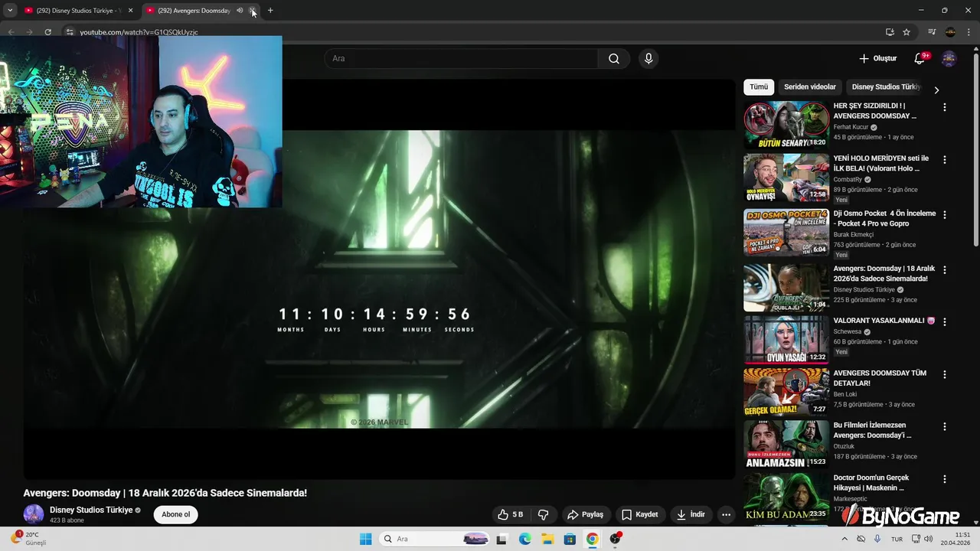Viewport: 980px width, 551px height.
Task: Bookmark this page with star icon
Action: click(x=906, y=32)
